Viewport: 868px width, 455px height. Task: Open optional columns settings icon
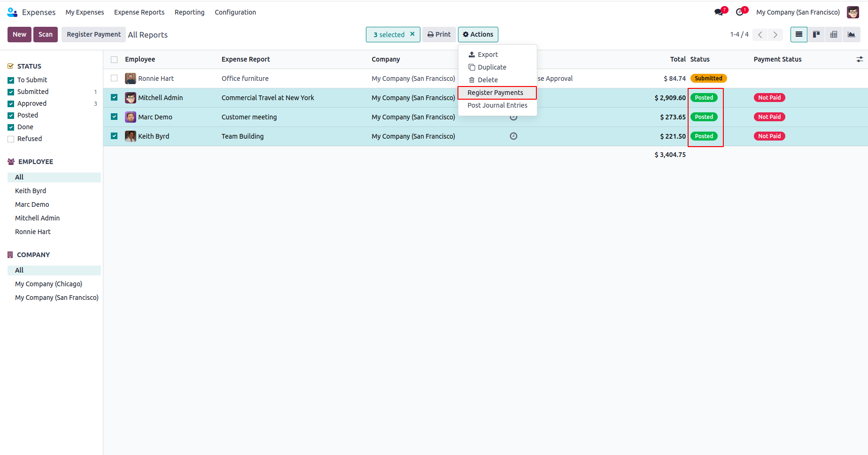tap(860, 59)
